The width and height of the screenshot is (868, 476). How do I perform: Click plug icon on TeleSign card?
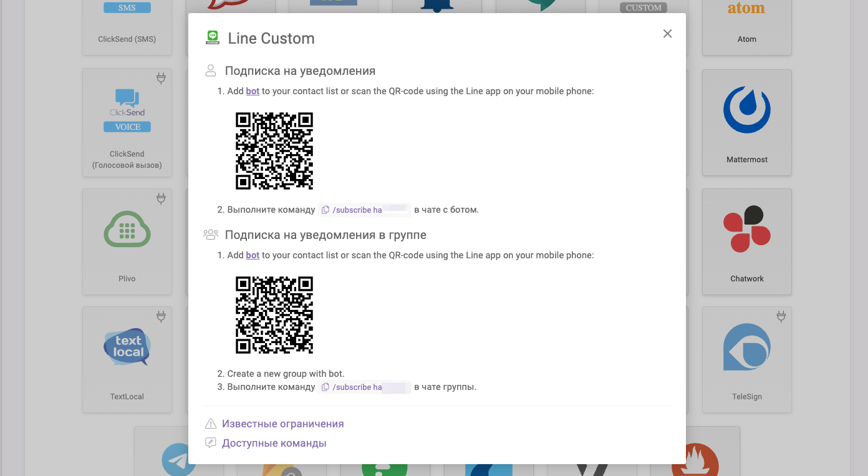pyautogui.click(x=781, y=317)
